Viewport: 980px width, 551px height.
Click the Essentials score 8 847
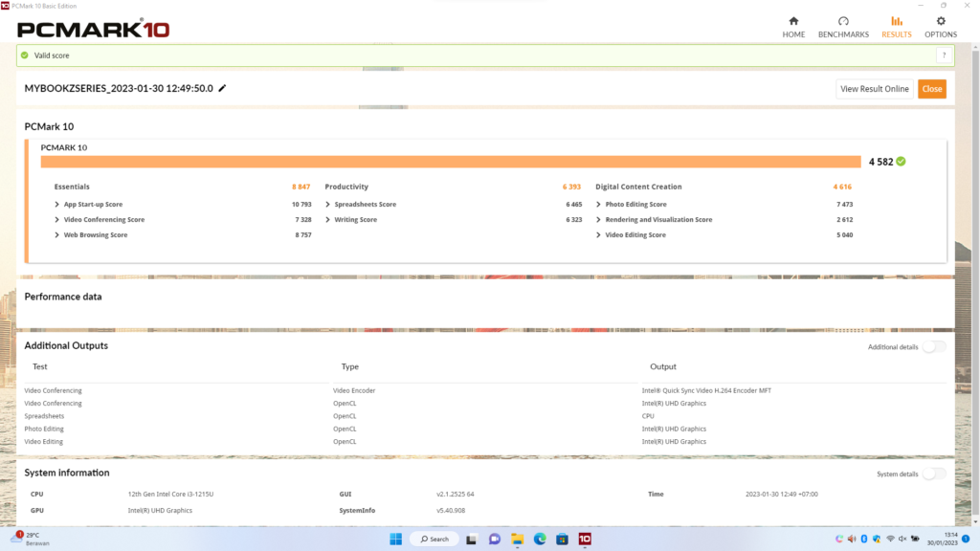tap(301, 187)
